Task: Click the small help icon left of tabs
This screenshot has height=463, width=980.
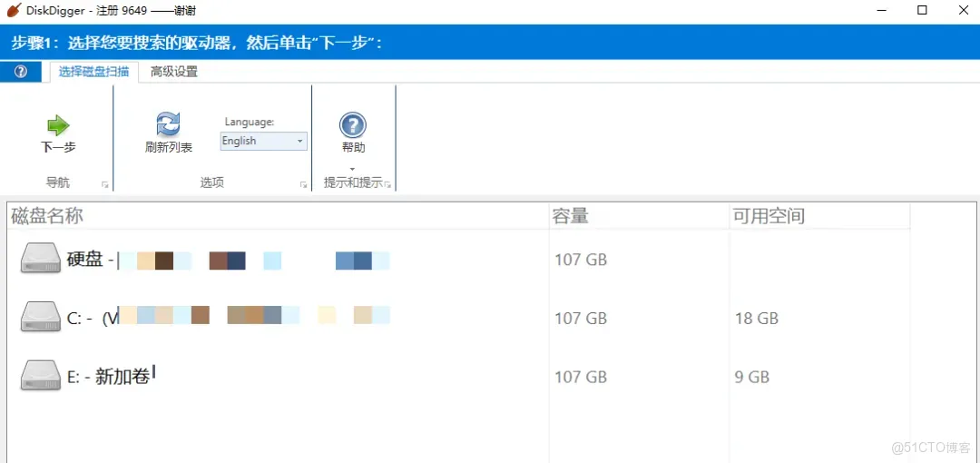Action: click(x=21, y=72)
